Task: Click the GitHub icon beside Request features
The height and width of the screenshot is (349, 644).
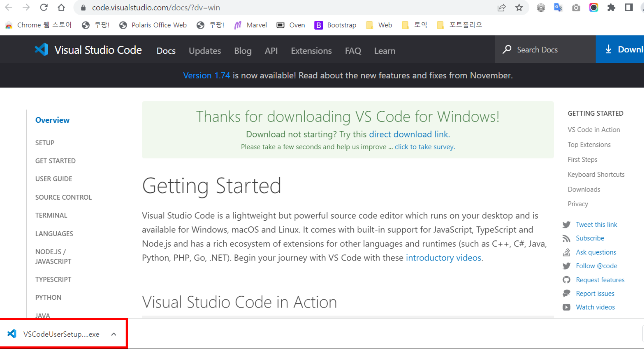Action: pyautogui.click(x=566, y=280)
